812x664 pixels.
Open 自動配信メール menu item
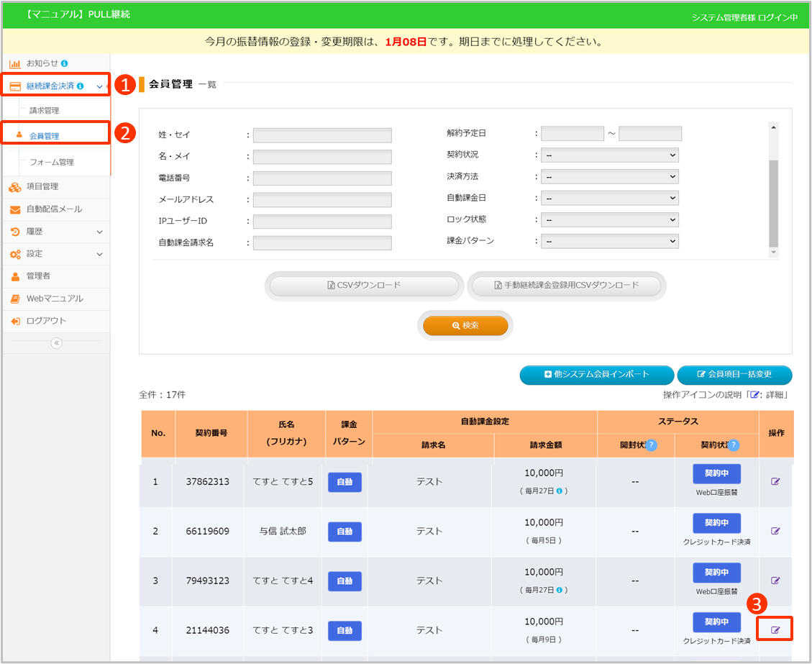pyautogui.click(x=54, y=209)
